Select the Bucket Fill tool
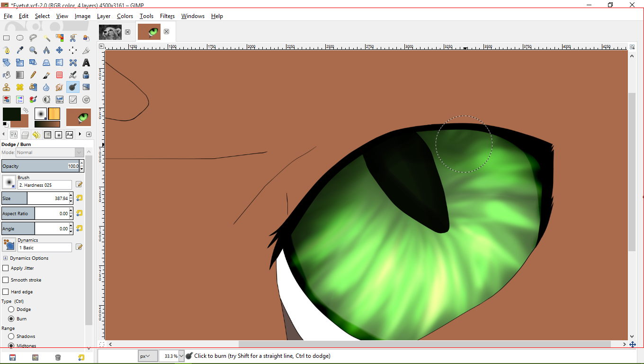Image resolution: width=644 pixels, height=364 pixels. (7, 75)
